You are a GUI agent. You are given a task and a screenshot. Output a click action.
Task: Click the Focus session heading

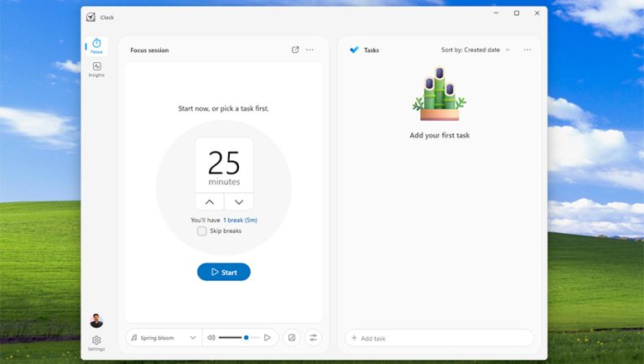point(149,50)
